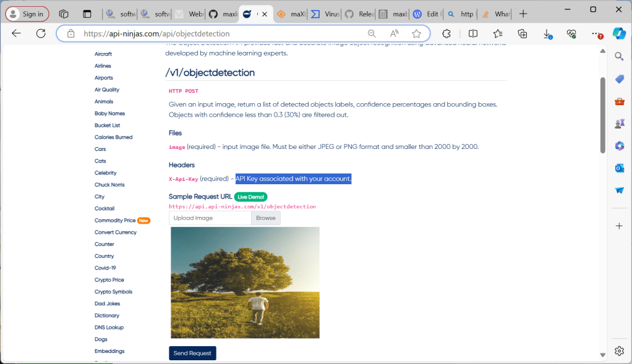Toggle Split screen view icon
632x364 pixels.
pos(473,34)
